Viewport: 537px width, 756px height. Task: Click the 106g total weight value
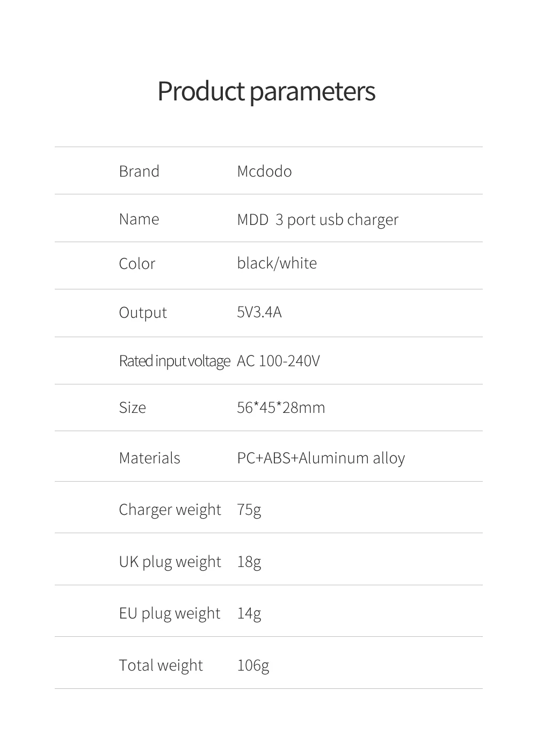[253, 665]
